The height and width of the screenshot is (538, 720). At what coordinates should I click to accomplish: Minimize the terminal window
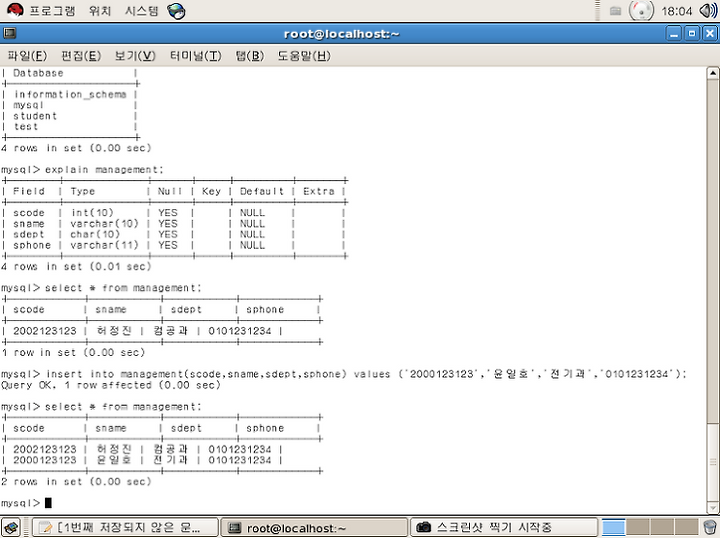(x=674, y=34)
